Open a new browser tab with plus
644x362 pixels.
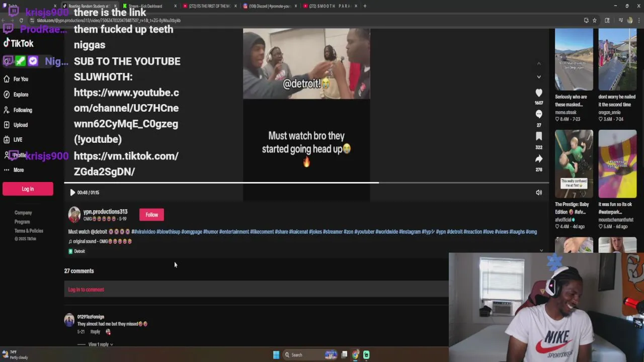click(x=365, y=6)
